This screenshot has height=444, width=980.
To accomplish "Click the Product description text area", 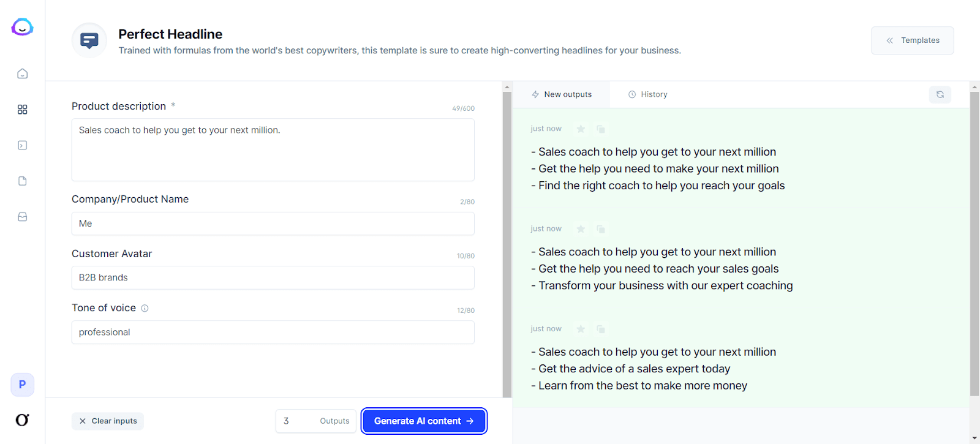I will click(273, 150).
